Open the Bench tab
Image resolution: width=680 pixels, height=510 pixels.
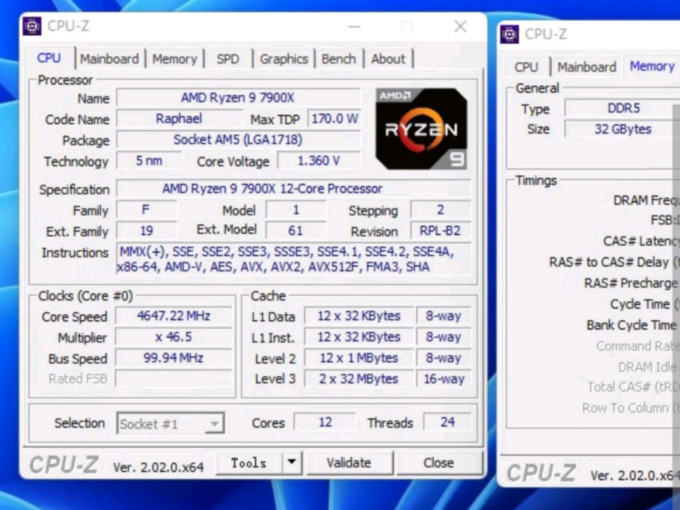pyautogui.click(x=338, y=59)
